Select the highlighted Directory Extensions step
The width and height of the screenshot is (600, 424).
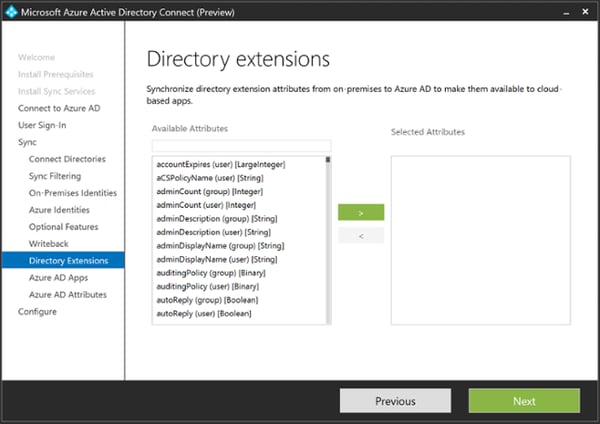pos(63,260)
